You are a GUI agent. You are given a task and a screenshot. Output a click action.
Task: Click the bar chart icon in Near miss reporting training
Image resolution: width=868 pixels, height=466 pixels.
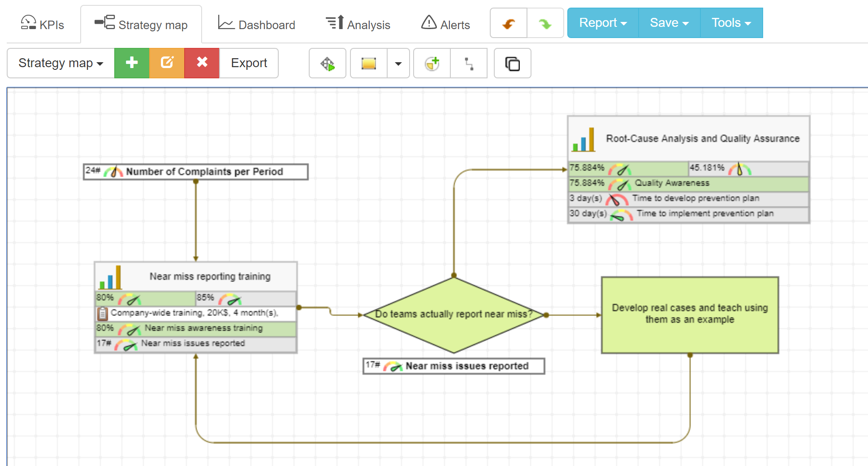pyautogui.click(x=110, y=277)
